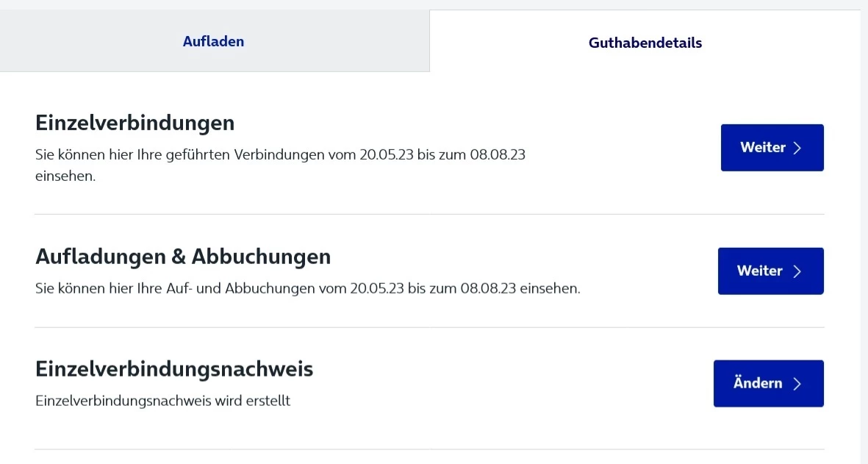868x464 pixels.
Task: Click the 'geführten Verbindungen' description text
Action: tap(254, 155)
